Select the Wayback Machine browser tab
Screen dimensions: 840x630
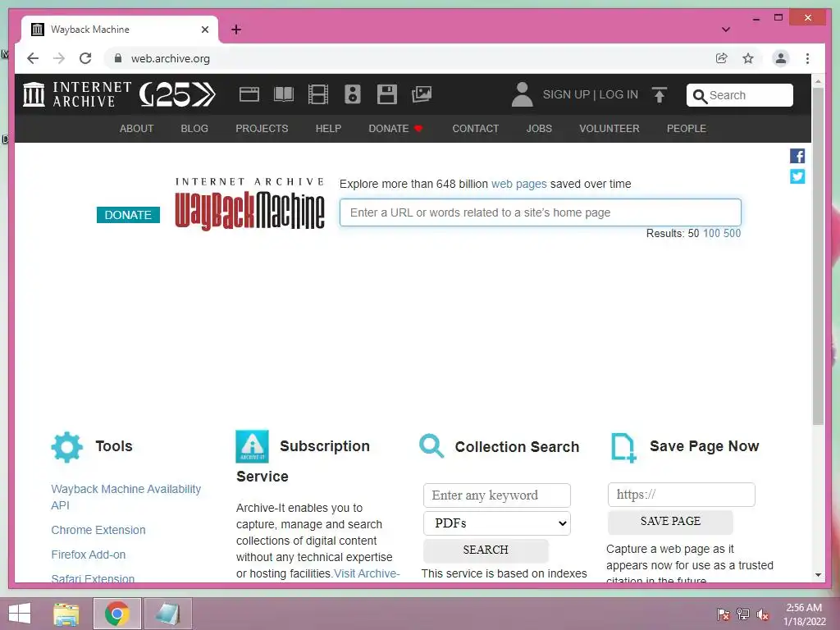[120, 30]
